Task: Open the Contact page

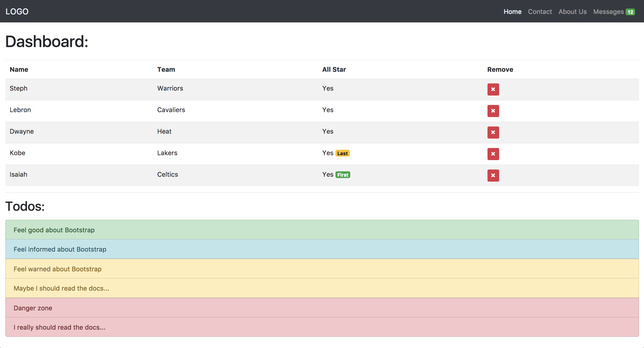Action: (540, 11)
